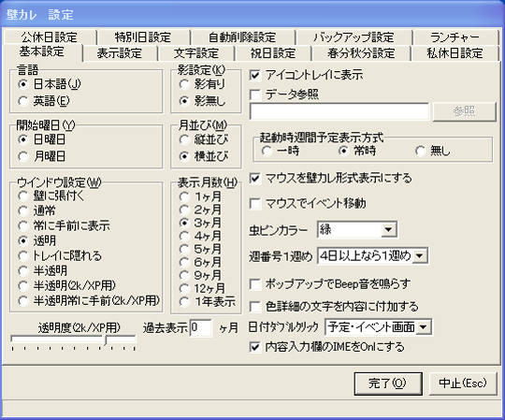The width and height of the screenshot is (505, 420).
Task: Select 影無し shadow option
Action: 202,101
